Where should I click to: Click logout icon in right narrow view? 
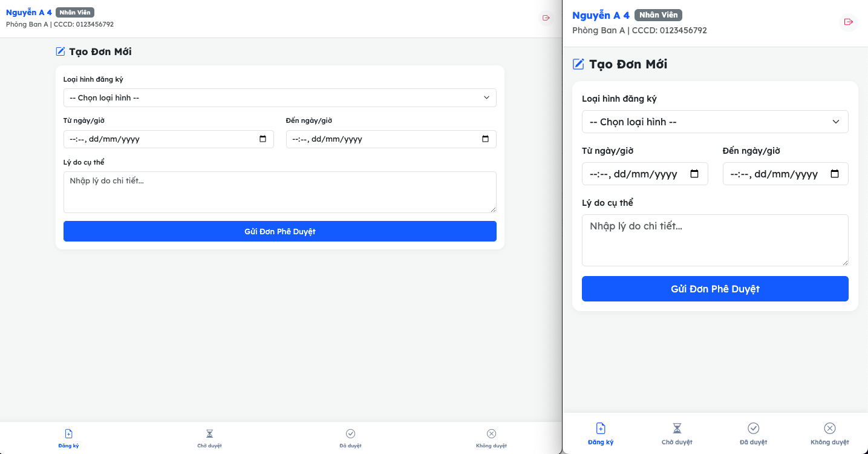tap(848, 22)
